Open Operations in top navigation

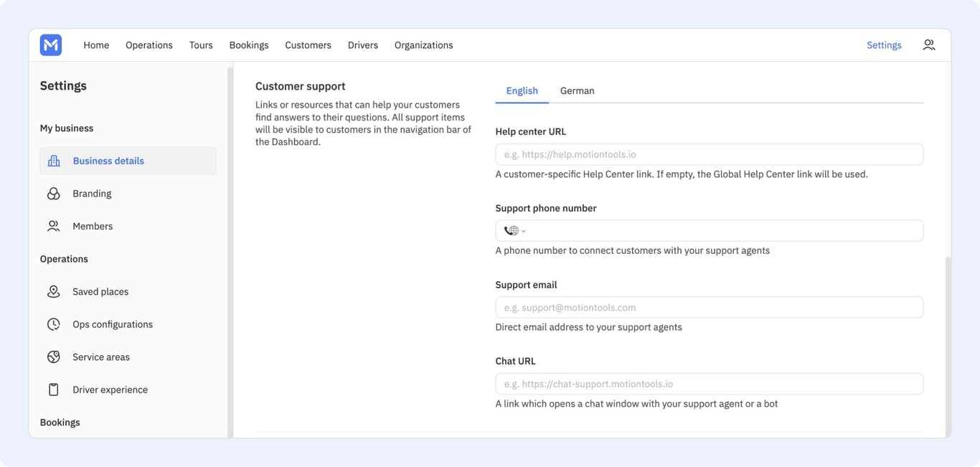point(149,45)
